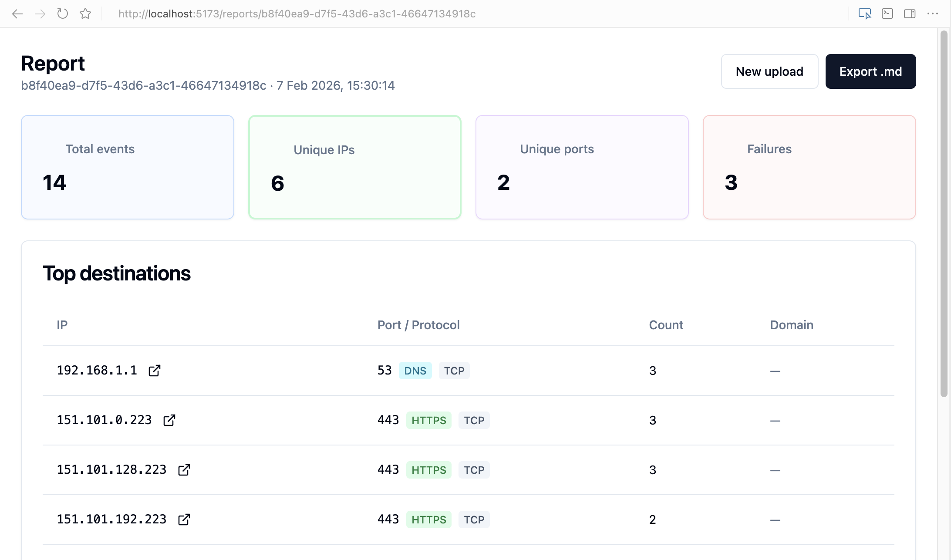Focus the localhost URL address bar
Screen dimensions: 951x560
click(297, 14)
